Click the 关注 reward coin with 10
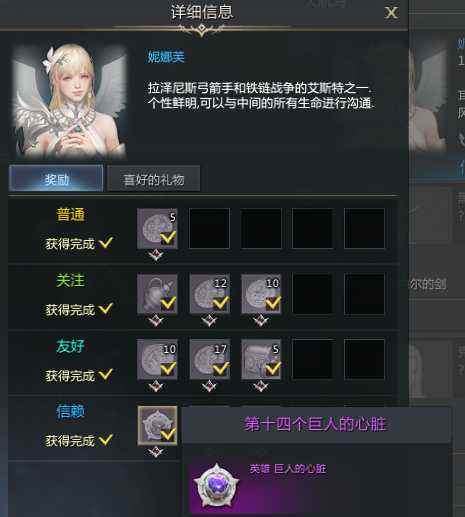 [x=261, y=294]
